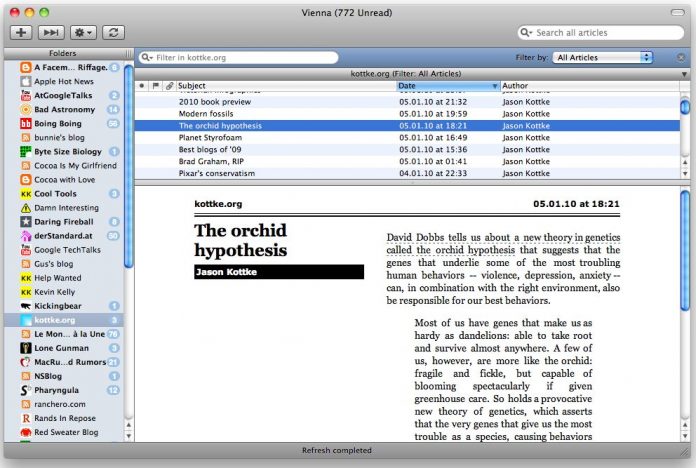Open Cocoa with Love feed icon
This screenshot has width=696, height=468.
click(26, 180)
